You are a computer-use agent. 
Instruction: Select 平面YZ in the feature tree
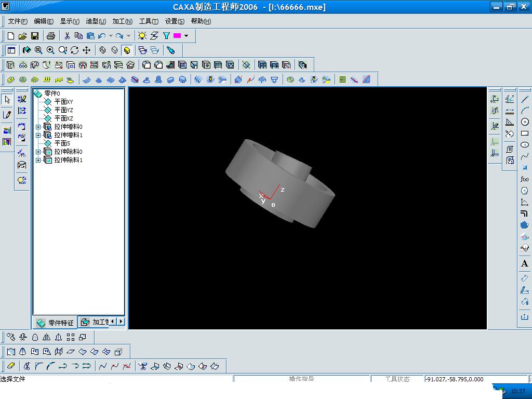63,110
